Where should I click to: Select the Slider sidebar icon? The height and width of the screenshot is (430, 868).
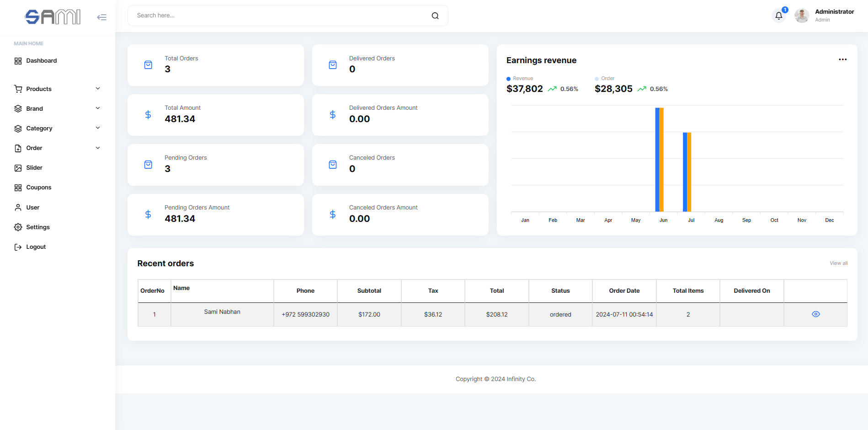[x=18, y=167]
